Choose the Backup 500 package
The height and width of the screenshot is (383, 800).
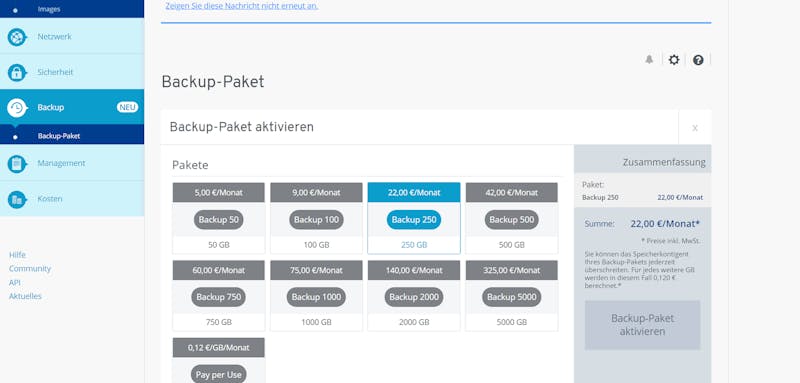512,220
